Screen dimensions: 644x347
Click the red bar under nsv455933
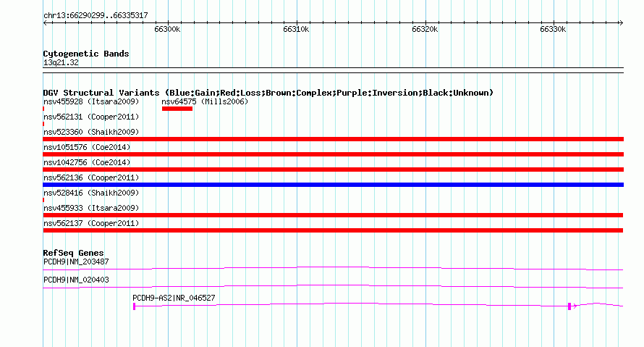333,215
